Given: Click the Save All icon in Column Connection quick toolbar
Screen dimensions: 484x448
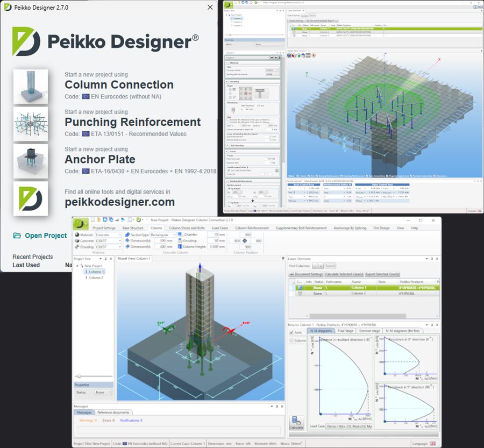Looking at the screenshot, I should 111,220.
